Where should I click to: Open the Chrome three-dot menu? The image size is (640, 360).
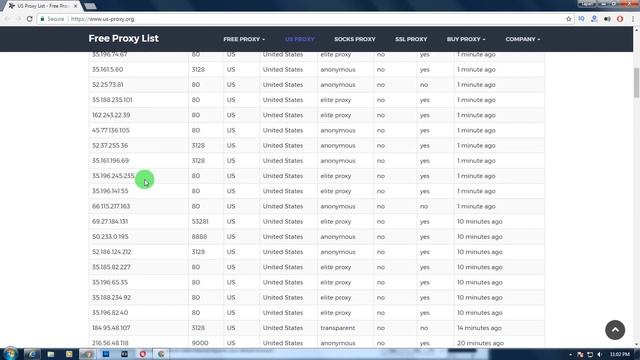click(x=633, y=19)
